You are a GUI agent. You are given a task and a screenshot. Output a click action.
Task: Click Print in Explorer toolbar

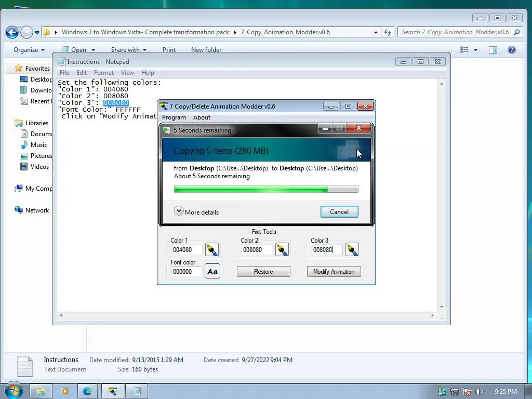[x=169, y=50]
